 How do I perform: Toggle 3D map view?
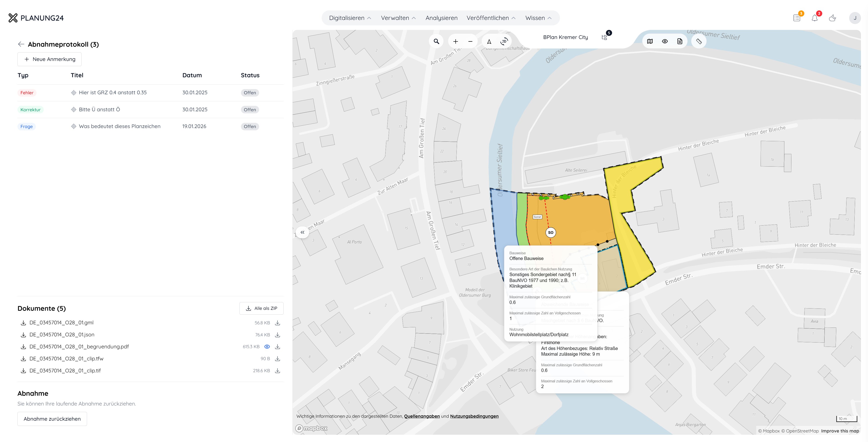tap(504, 41)
